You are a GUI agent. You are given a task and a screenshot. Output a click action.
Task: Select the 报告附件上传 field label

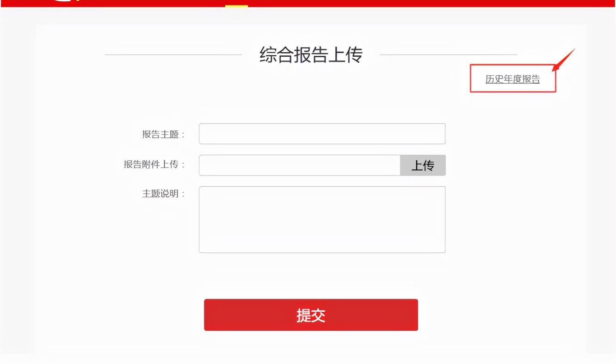coord(154,164)
